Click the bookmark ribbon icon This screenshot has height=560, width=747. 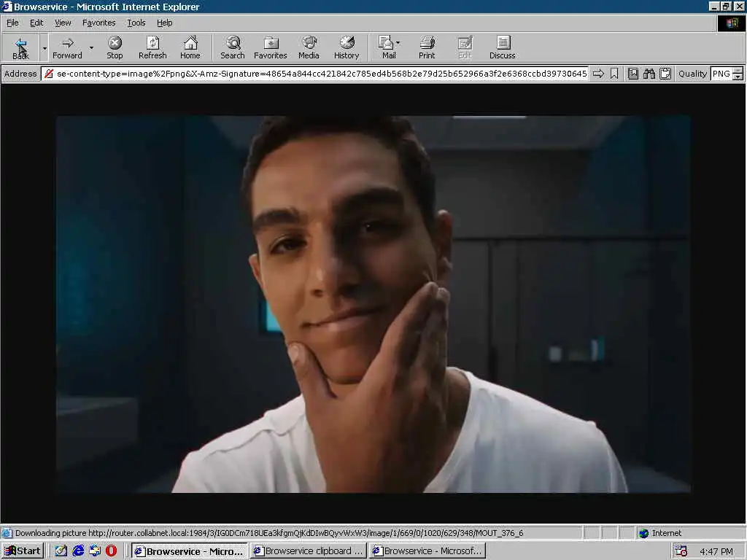[614, 74]
